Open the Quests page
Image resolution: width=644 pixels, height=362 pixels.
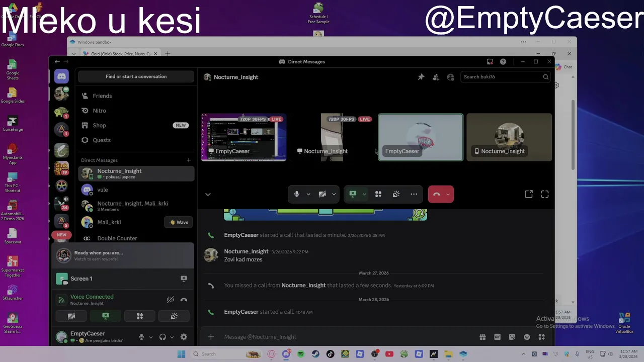pos(136,140)
